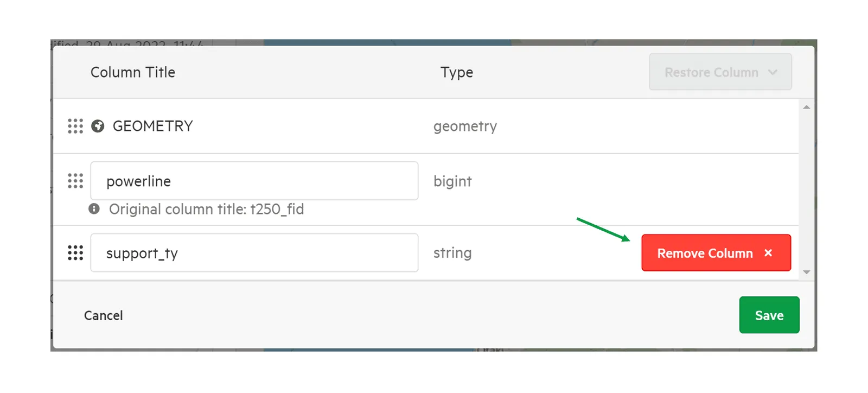This screenshot has width=868, height=393.
Task: Click the 'Original column title: t250_fid' note
Action: click(x=206, y=209)
